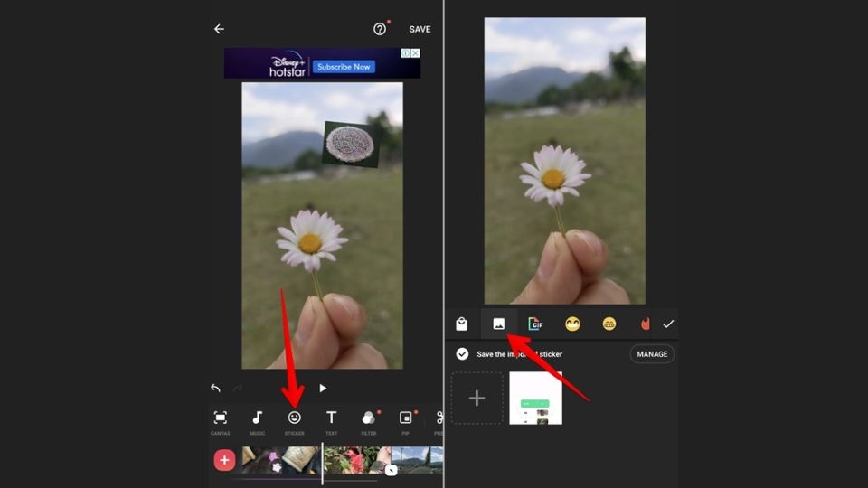Undo the last edit
This screenshot has width=868, height=488.
click(x=215, y=388)
